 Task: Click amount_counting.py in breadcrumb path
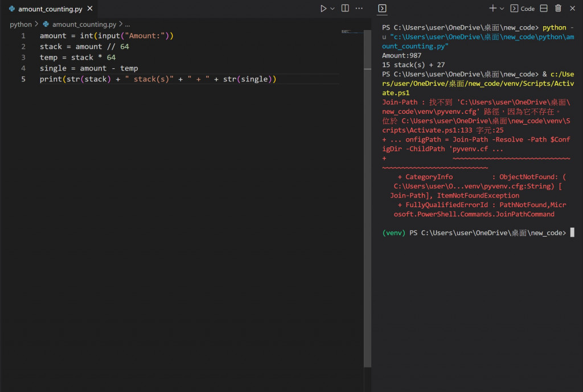point(84,24)
